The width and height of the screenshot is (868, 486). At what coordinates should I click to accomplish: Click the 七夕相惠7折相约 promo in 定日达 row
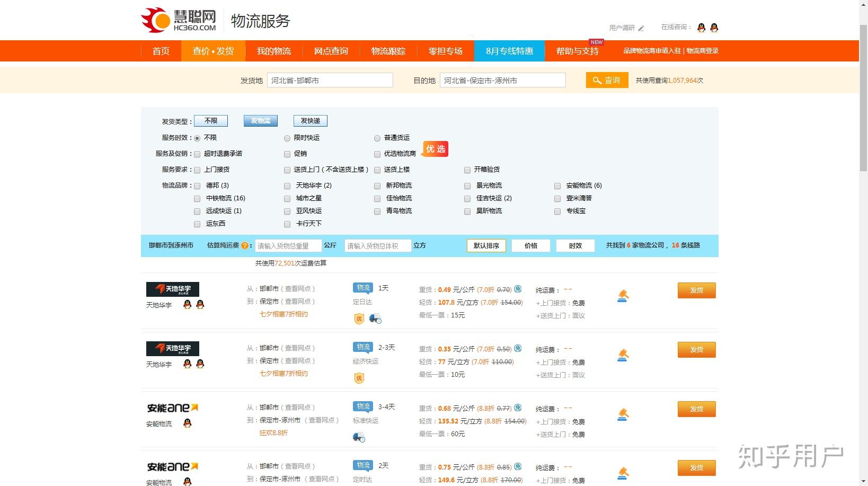(284, 314)
